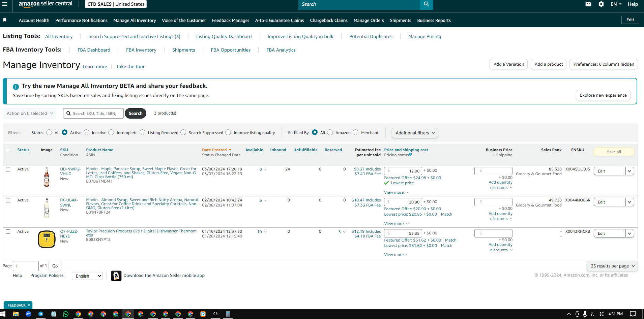The width and height of the screenshot is (644, 319).
Task: Check the box for SKU UD-NWPG-VHUG
Action: (8, 169)
